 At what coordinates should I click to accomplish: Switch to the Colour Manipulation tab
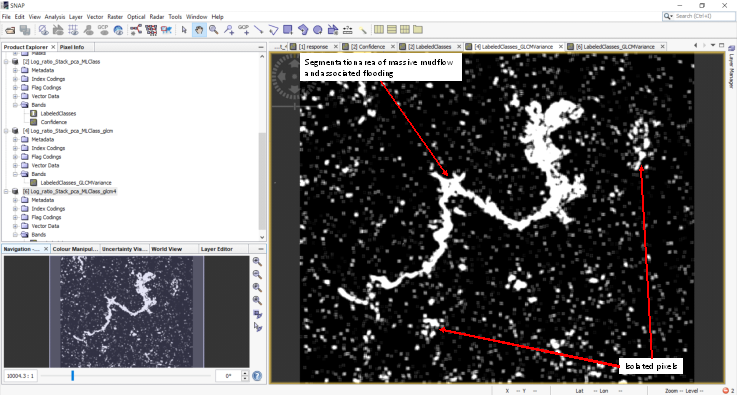point(75,249)
